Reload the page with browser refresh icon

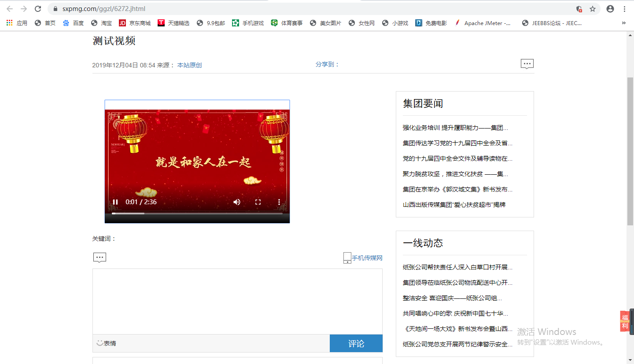pos(38,9)
